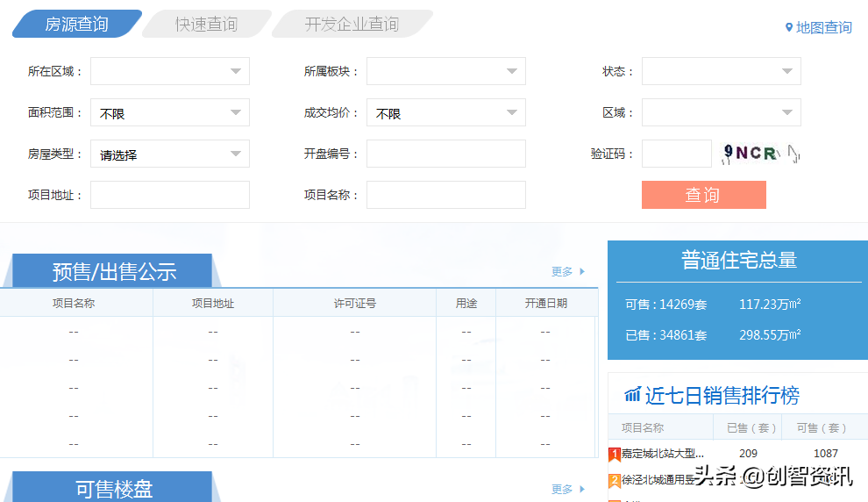The image size is (868, 502).
Task: Click the map pin icon for 地图查询
Action: [x=788, y=27]
